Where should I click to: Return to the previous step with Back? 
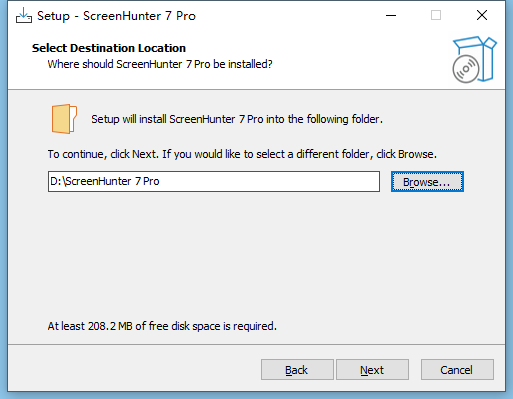tap(297, 370)
